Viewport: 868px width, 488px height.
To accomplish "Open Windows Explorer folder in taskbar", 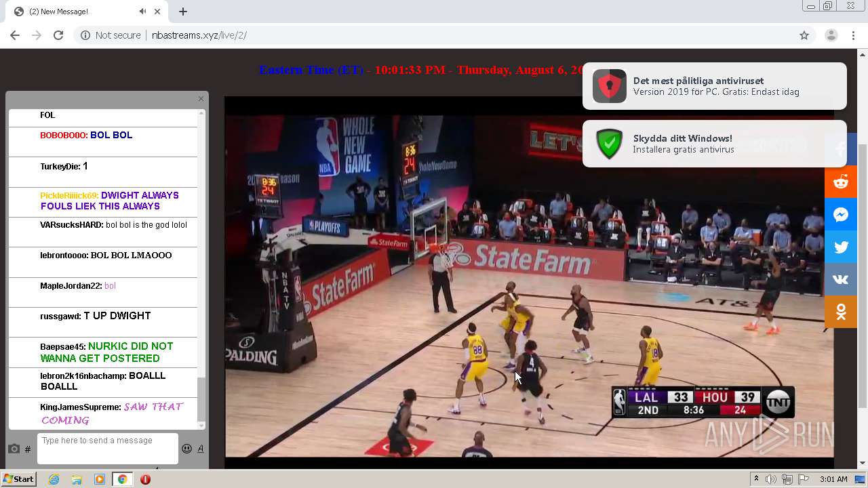I will [x=77, y=479].
